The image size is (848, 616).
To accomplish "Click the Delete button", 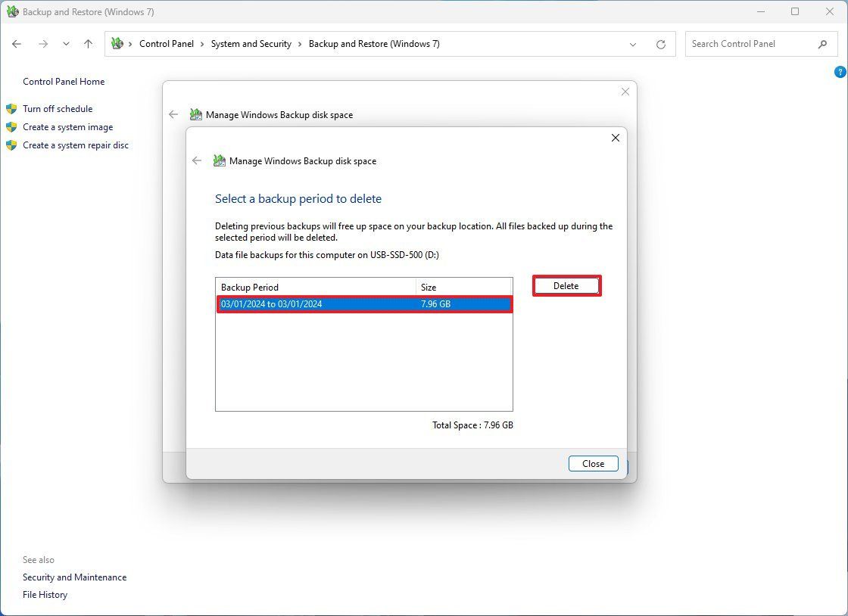I will pos(566,285).
